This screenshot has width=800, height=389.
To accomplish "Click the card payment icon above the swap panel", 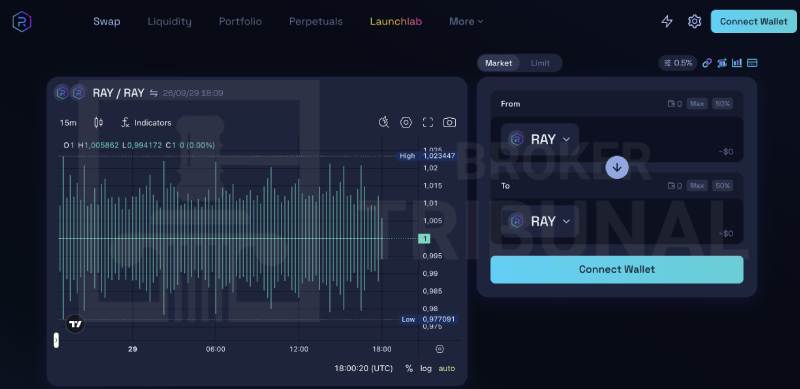I will click(752, 63).
